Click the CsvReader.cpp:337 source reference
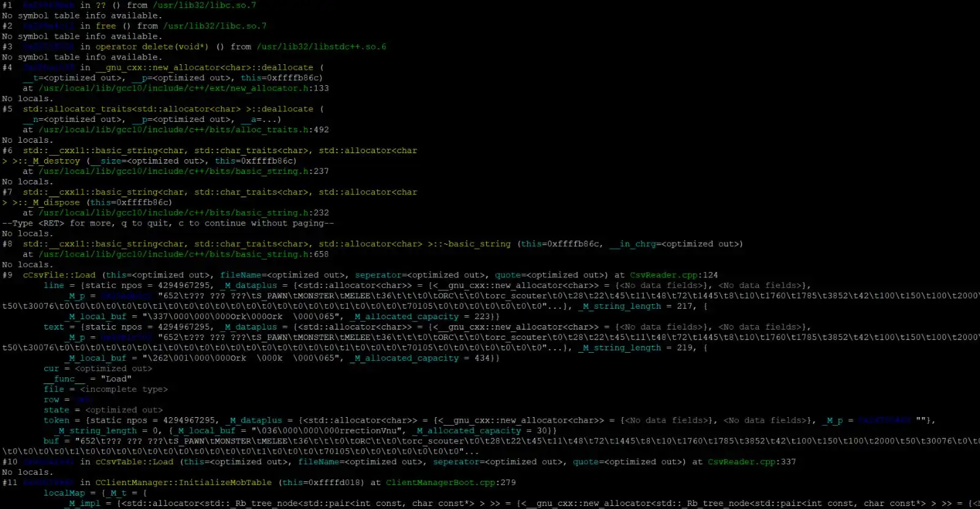980x509 pixels. tap(752, 462)
